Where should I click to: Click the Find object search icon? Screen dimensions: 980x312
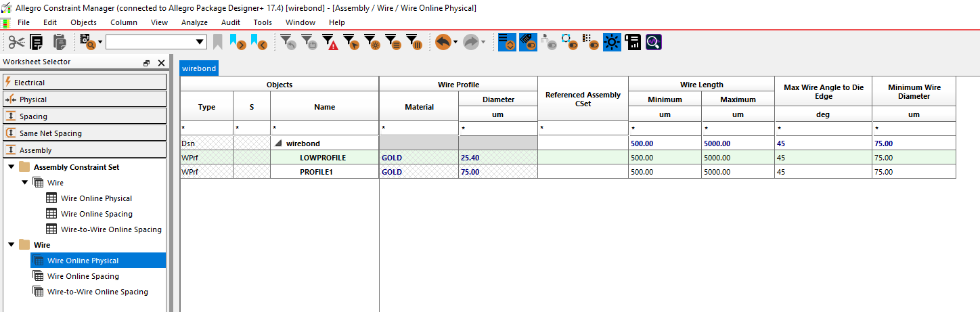pos(88,42)
